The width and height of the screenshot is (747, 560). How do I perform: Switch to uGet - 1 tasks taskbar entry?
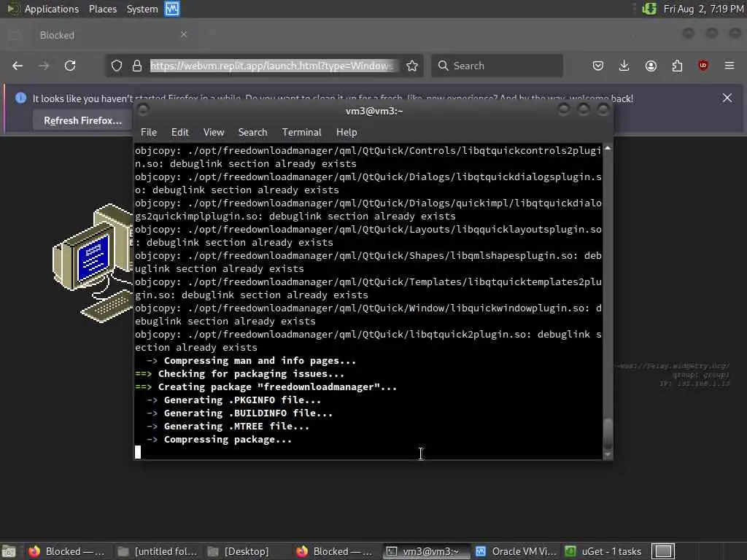605,551
